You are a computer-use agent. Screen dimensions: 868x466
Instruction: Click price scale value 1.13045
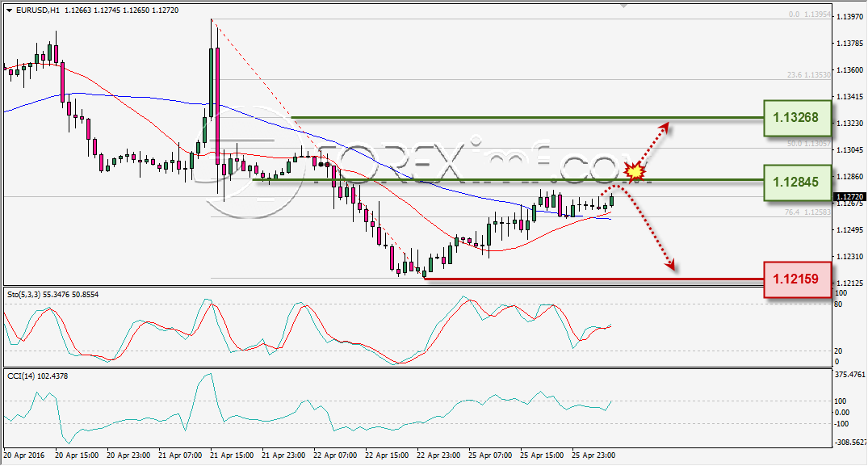(x=849, y=150)
